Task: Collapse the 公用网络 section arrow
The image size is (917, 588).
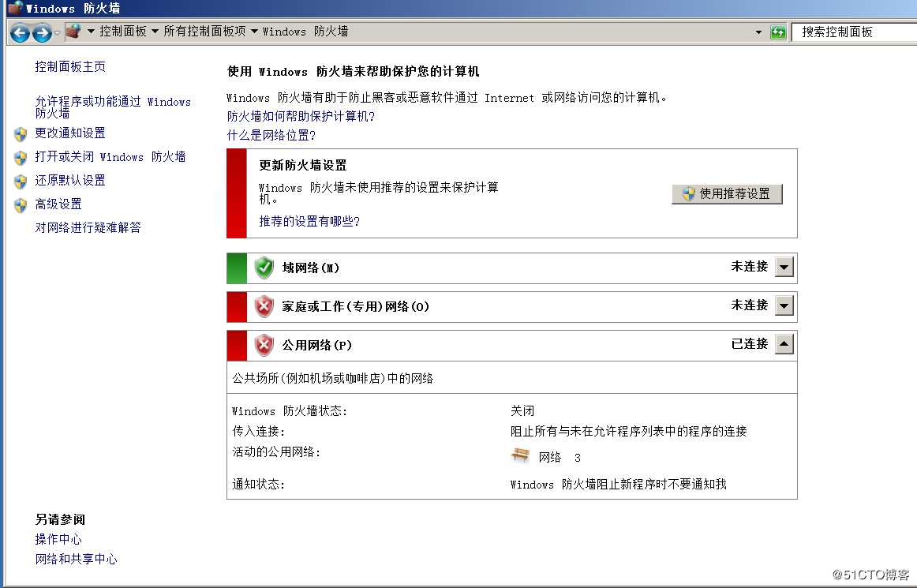Action: click(784, 344)
